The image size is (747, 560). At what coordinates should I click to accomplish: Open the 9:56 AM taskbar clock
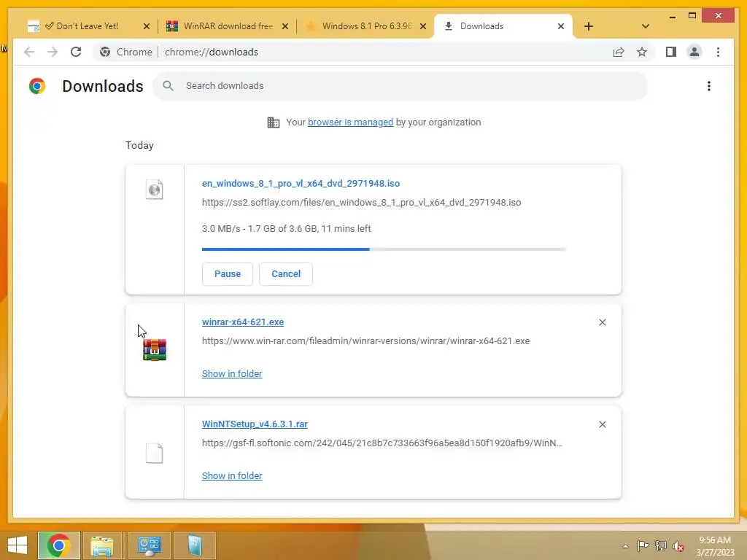[x=715, y=546]
